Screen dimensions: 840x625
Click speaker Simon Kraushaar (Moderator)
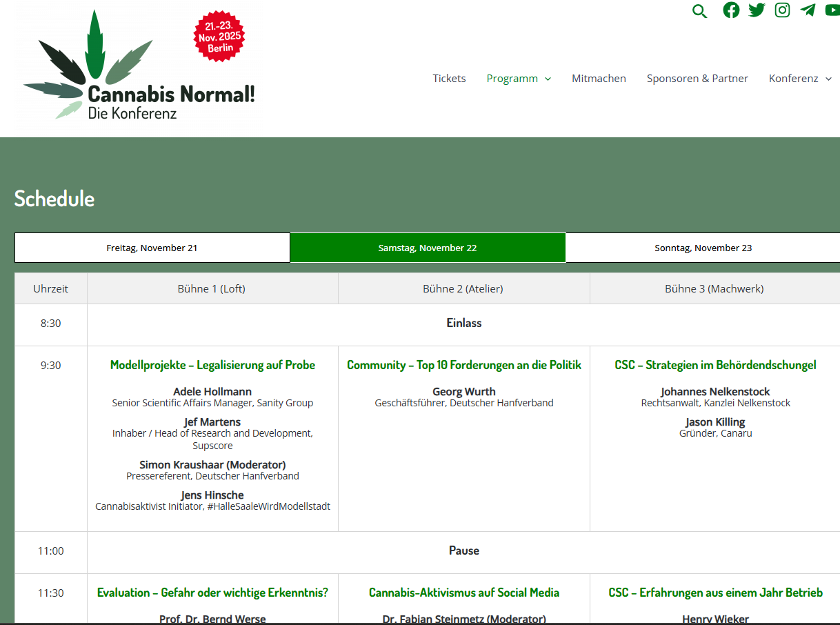(x=212, y=465)
